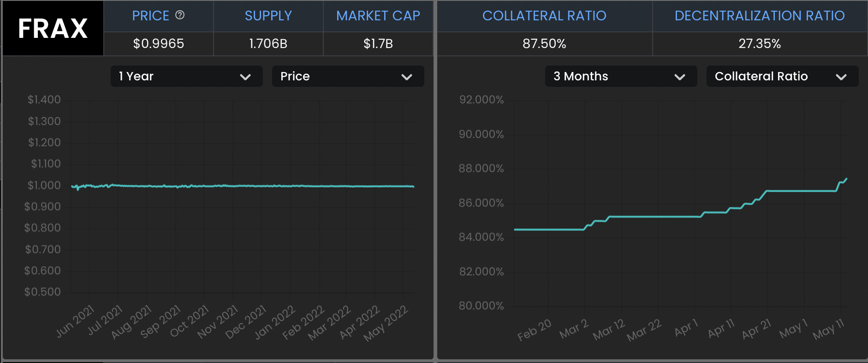
Task: Click the $0.9965 price value
Action: (x=158, y=44)
